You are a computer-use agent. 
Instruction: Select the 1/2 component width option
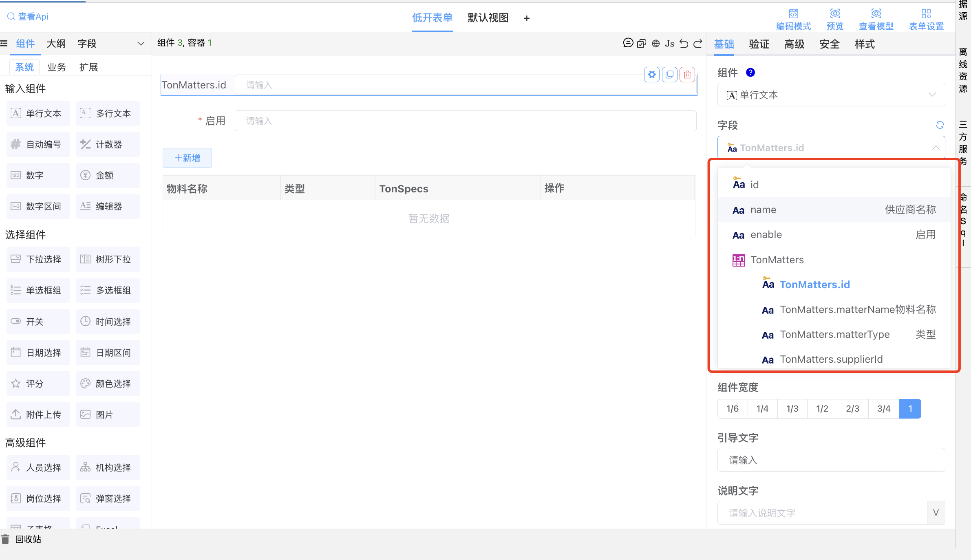point(822,409)
